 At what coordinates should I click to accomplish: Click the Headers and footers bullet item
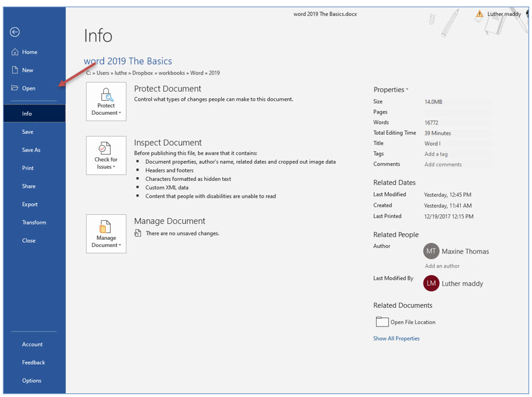(169, 170)
